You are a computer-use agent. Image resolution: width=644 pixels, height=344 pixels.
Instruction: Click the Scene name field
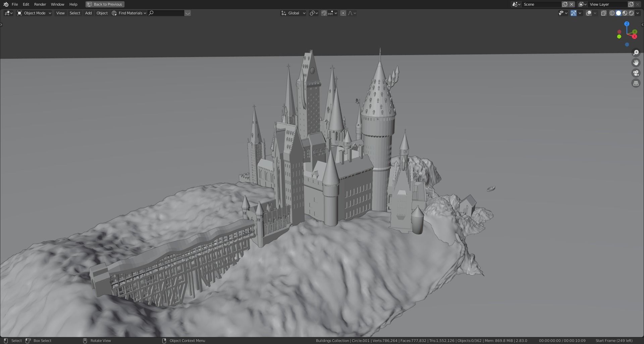541,4
